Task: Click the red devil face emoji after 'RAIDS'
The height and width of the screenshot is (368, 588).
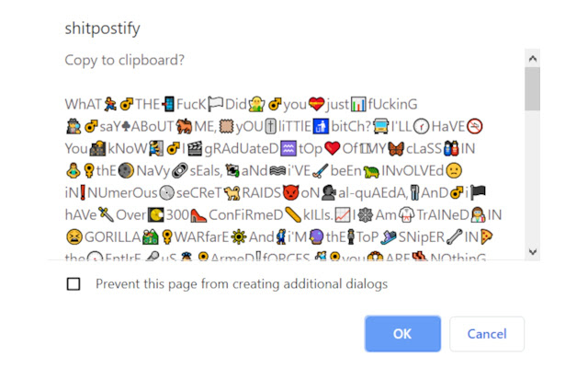Action: (x=290, y=192)
